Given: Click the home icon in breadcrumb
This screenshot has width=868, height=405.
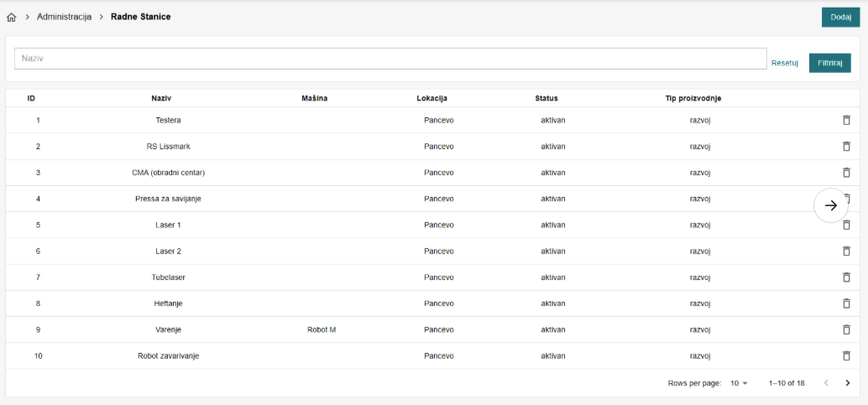Looking at the screenshot, I should click(x=12, y=17).
